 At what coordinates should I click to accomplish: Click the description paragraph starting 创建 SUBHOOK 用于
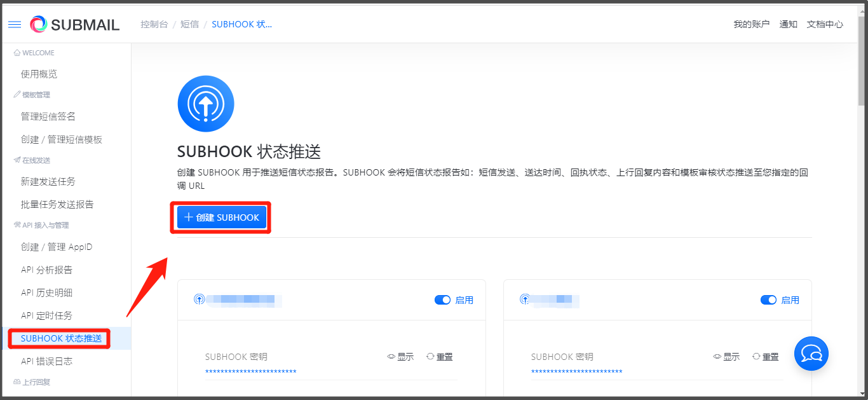(x=492, y=179)
